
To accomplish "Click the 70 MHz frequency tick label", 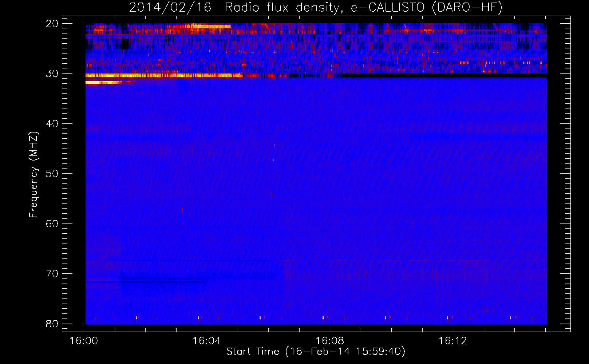I will tap(52, 274).
